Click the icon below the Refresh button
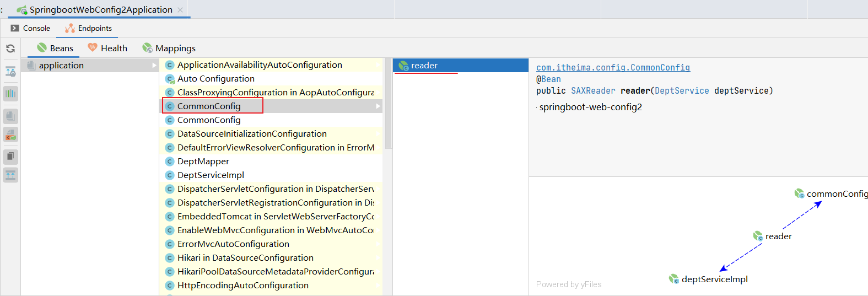 pos(10,72)
